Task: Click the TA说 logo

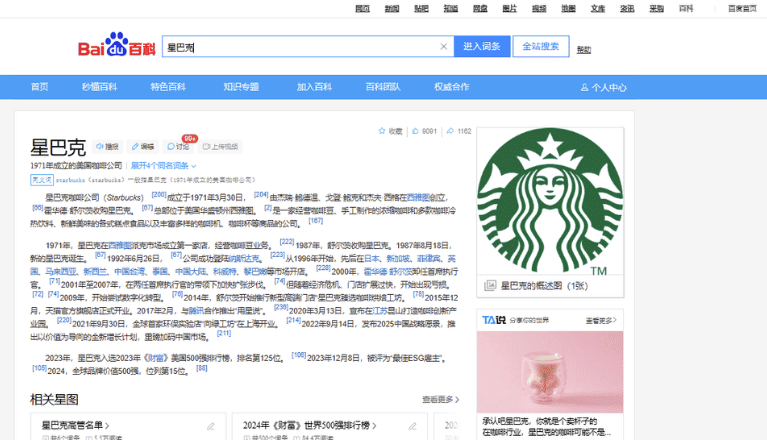Action: point(494,320)
